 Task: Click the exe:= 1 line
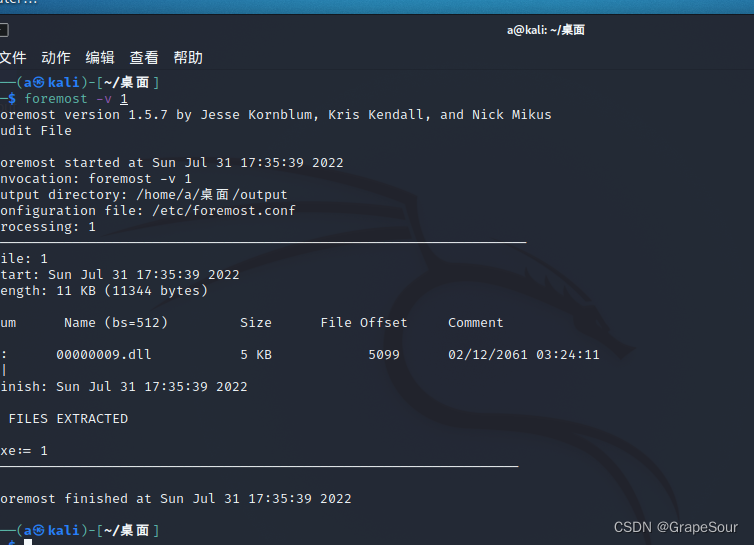[x=24, y=451]
